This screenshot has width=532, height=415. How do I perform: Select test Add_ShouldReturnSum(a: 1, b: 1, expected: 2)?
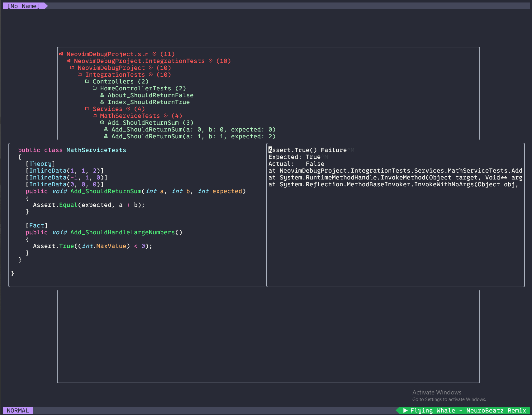193,136
